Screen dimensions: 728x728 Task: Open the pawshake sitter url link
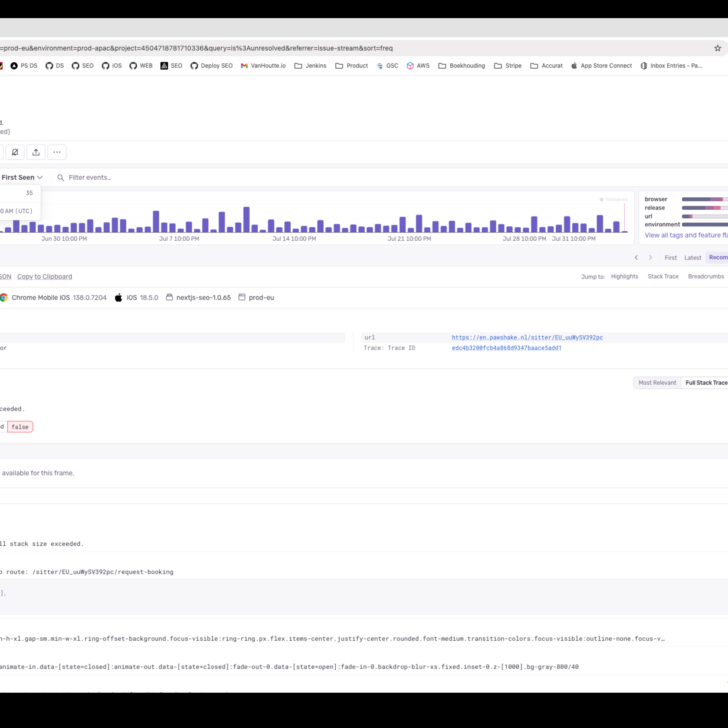click(527, 337)
